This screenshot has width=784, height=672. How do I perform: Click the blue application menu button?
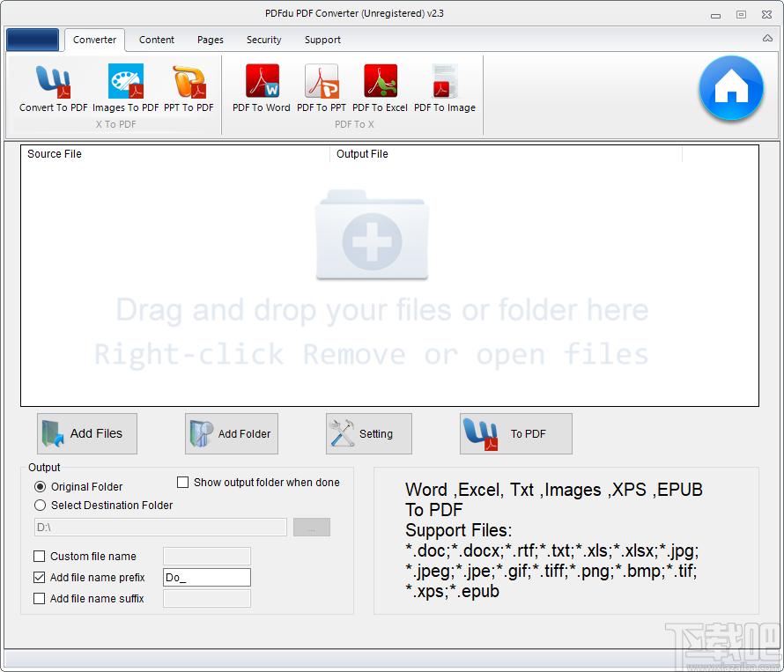[33, 40]
